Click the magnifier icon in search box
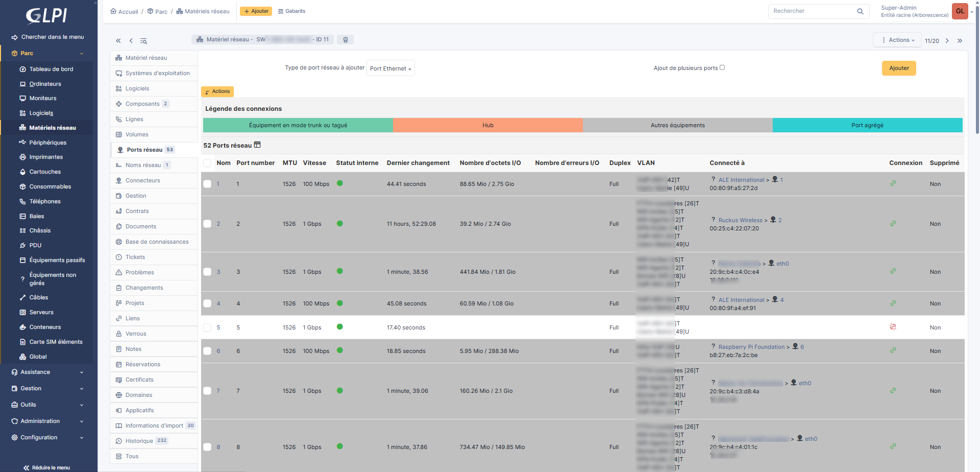 tap(860, 11)
